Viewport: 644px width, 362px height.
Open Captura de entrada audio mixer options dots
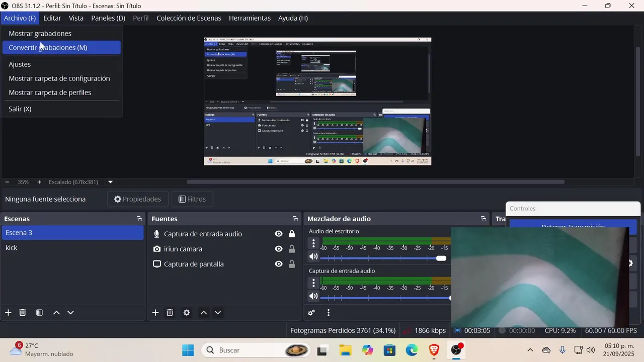pos(313,283)
